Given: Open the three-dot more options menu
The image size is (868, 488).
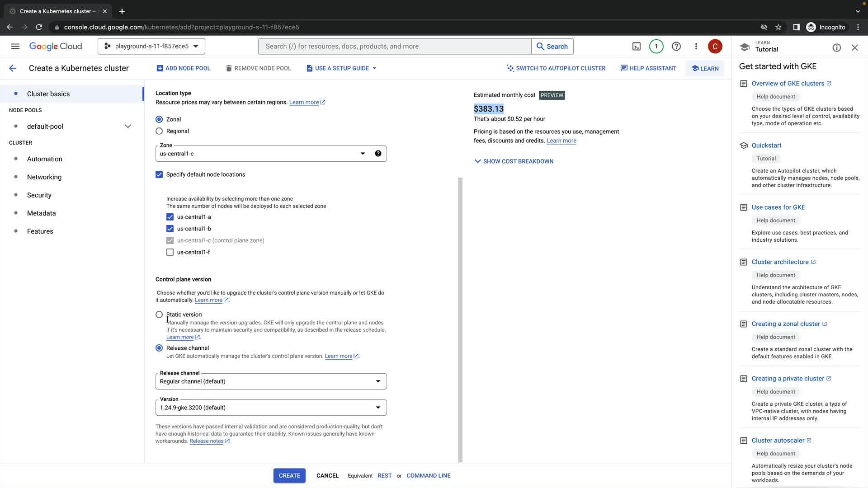Looking at the screenshot, I should click(x=696, y=47).
